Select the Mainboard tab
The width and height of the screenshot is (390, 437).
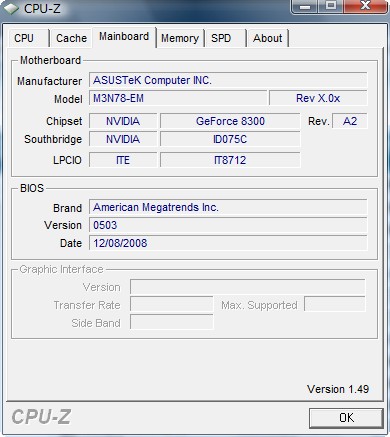pyautogui.click(x=124, y=37)
